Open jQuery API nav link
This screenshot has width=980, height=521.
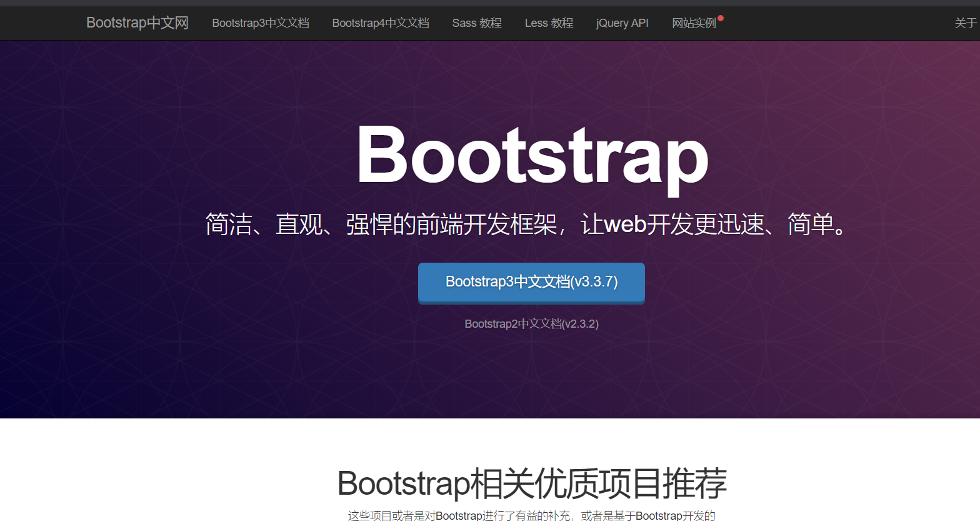click(x=622, y=23)
